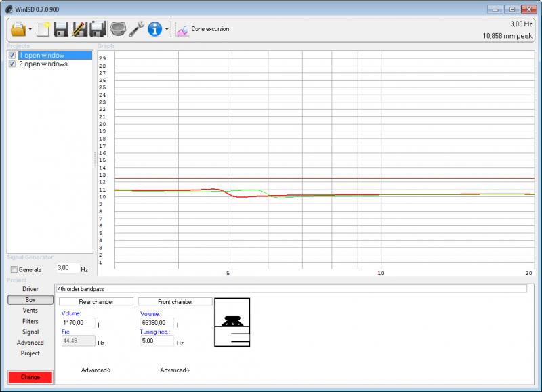Switch to the Vents tab

[x=30, y=311]
